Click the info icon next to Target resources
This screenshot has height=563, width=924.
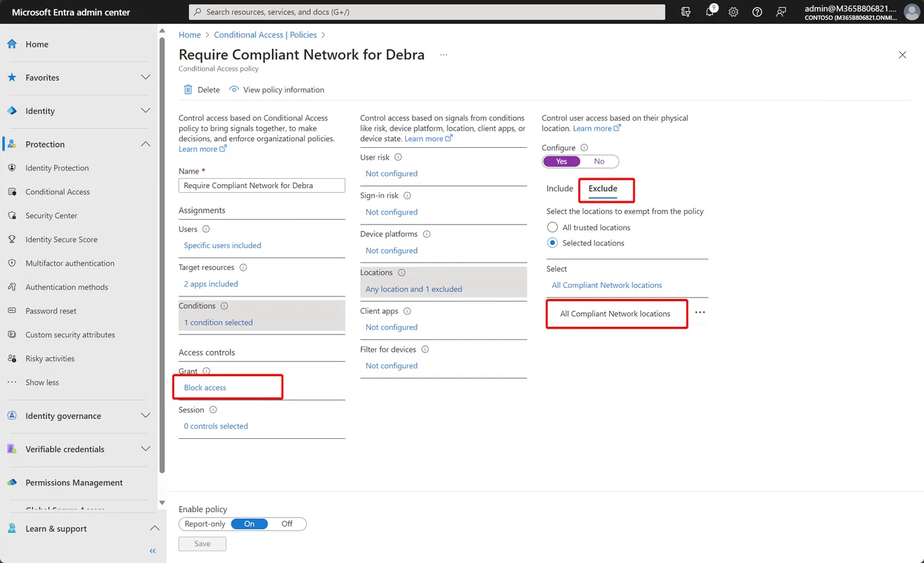[243, 267]
